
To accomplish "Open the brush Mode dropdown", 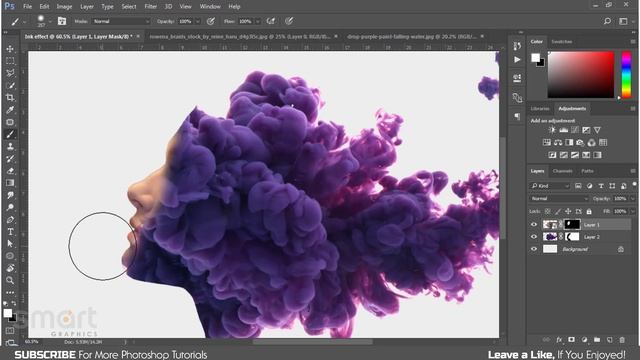I will click(x=122, y=21).
